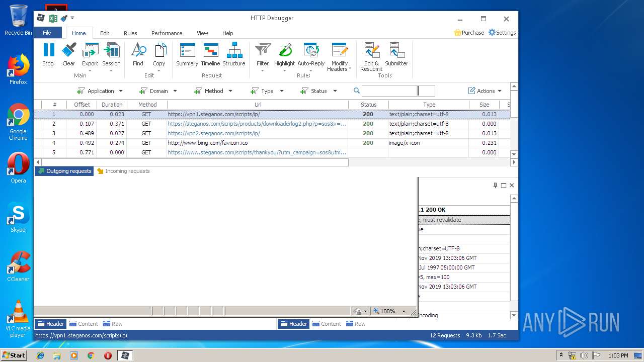Open the Export tool in the ribbon
This screenshot has width=644, height=362.
tap(90, 56)
